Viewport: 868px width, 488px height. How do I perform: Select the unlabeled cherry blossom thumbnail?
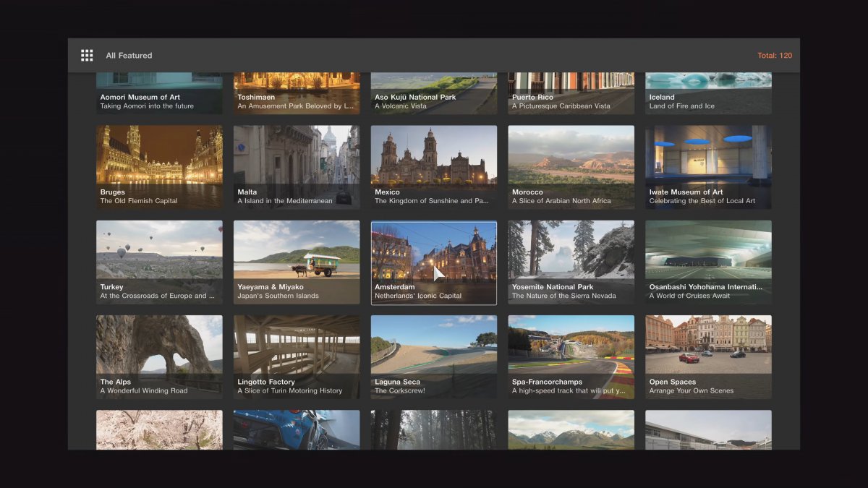159,430
